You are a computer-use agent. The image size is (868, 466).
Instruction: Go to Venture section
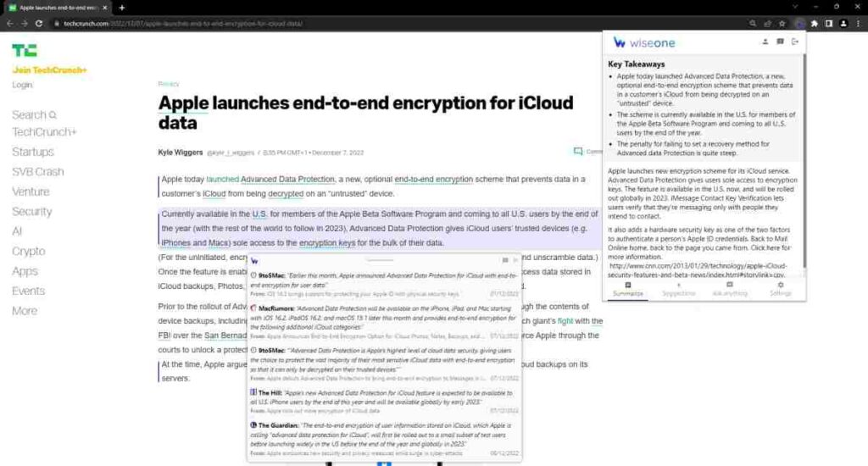click(31, 191)
